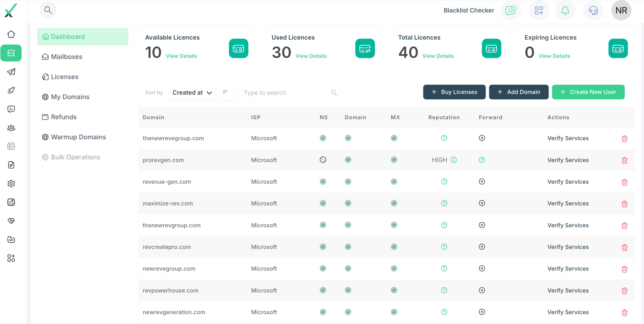Click the Create New User button

pos(588,92)
